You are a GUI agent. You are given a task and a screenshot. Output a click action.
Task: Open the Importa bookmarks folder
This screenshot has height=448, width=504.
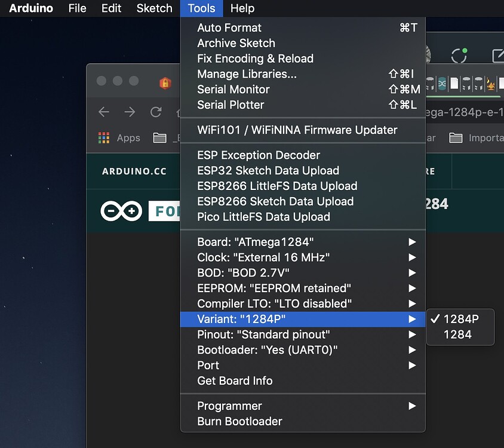coord(477,138)
